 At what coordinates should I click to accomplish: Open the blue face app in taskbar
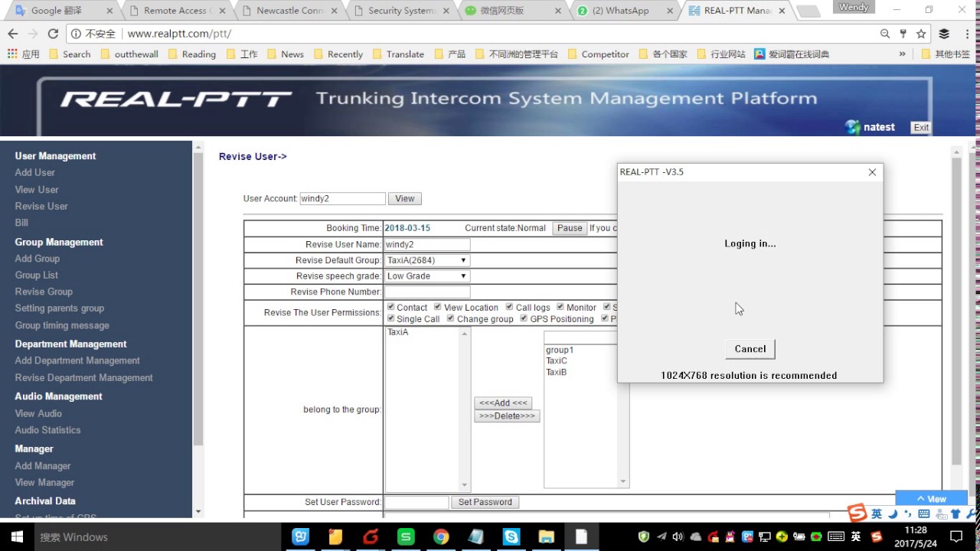tap(300, 536)
